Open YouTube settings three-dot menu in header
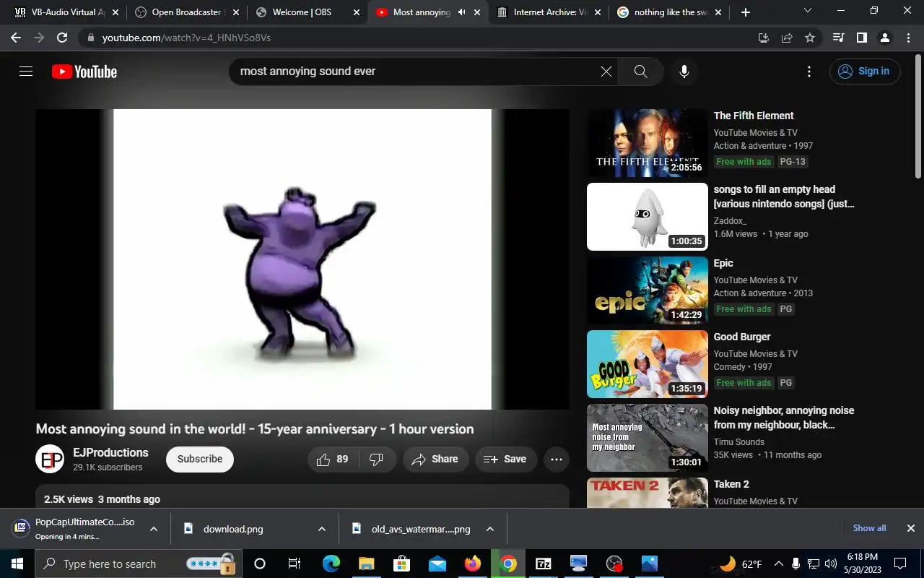Image resolution: width=924 pixels, height=578 pixels. [x=809, y=72]
